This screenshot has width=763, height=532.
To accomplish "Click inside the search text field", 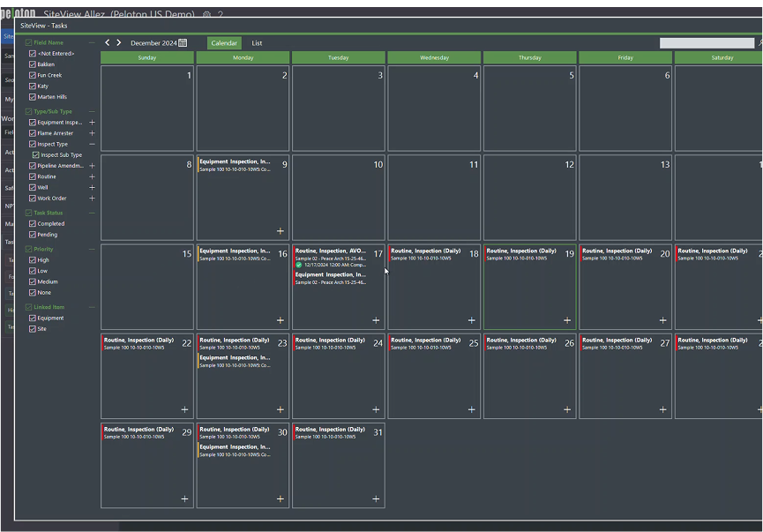I will click(706, 42).
